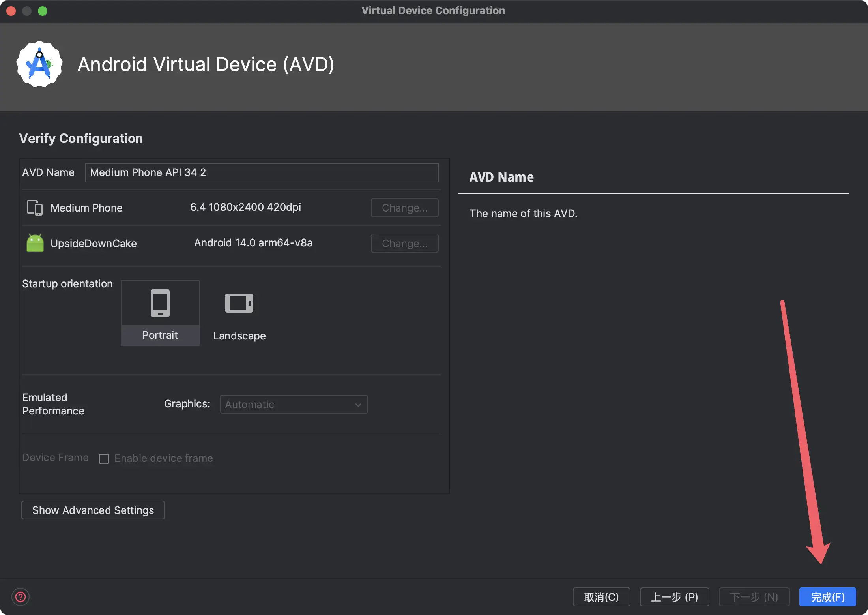
Task: Change the UpsideDownCake system image
Action: (x=404, y=243)
